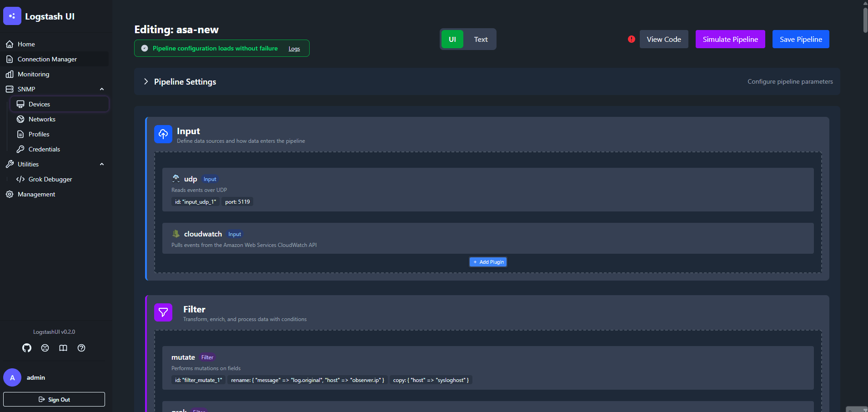Click the "Editing: asa-new" page title

(x=176, y=30)
